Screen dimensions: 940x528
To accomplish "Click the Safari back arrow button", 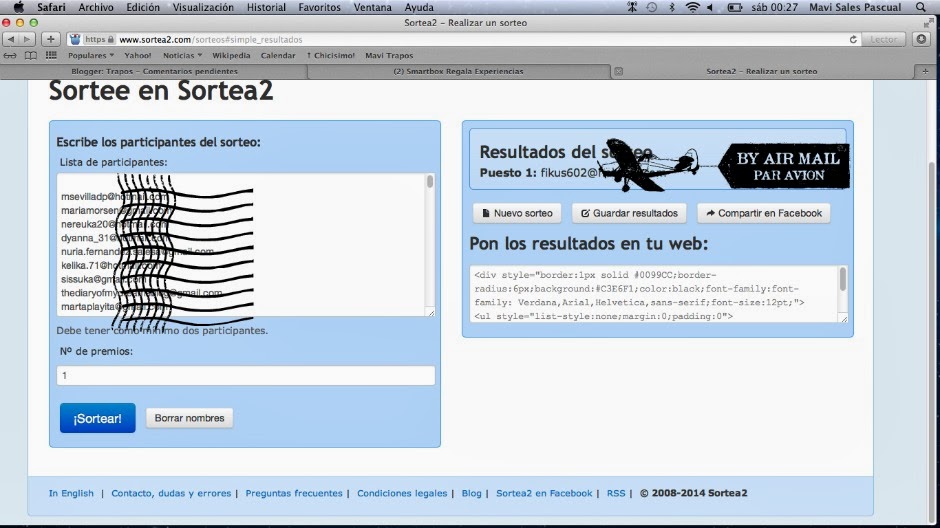I will click(x=11, y=39).
